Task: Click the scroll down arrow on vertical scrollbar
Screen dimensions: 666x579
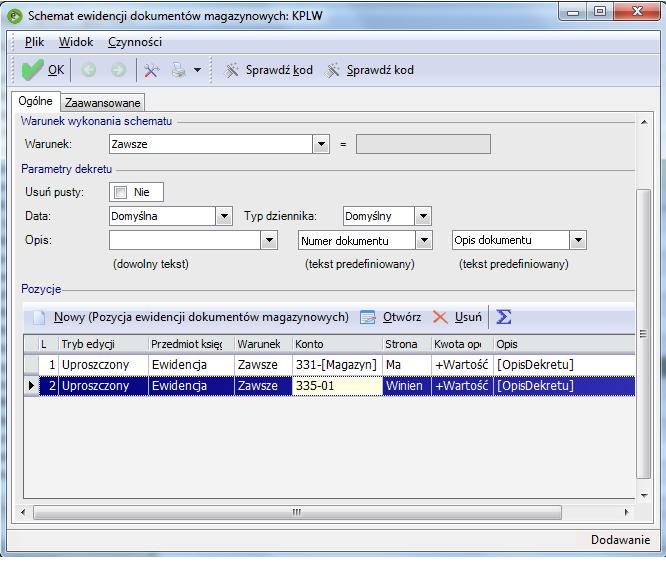Action: (644, 495)
